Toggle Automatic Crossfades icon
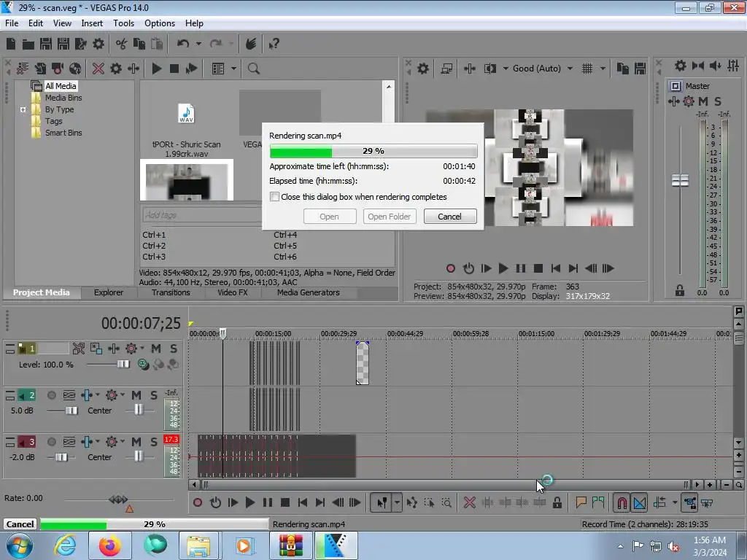The width and height of the screenshot is (747, 560). click(x=640, y=502)
